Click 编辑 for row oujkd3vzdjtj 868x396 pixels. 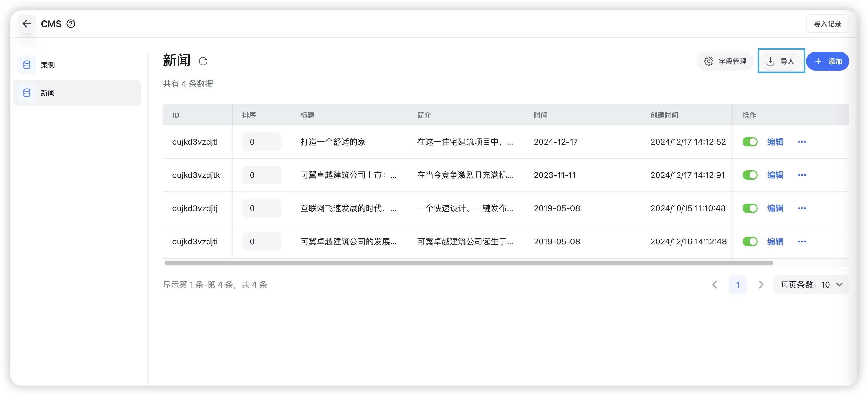point(775,208)
